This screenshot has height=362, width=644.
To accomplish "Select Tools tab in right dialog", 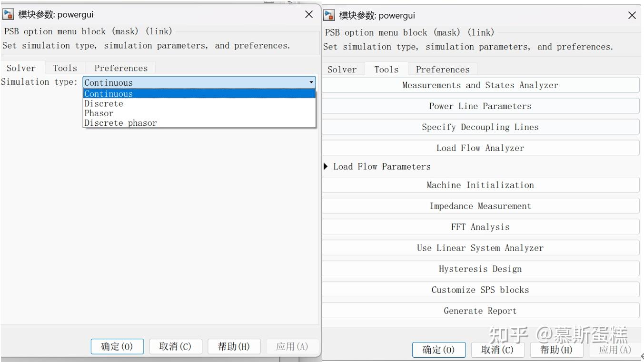I will (x=386, y=70).
